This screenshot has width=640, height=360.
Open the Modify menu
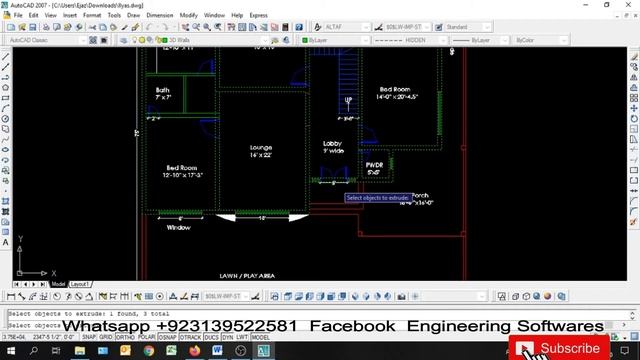[x=189, y=15]
